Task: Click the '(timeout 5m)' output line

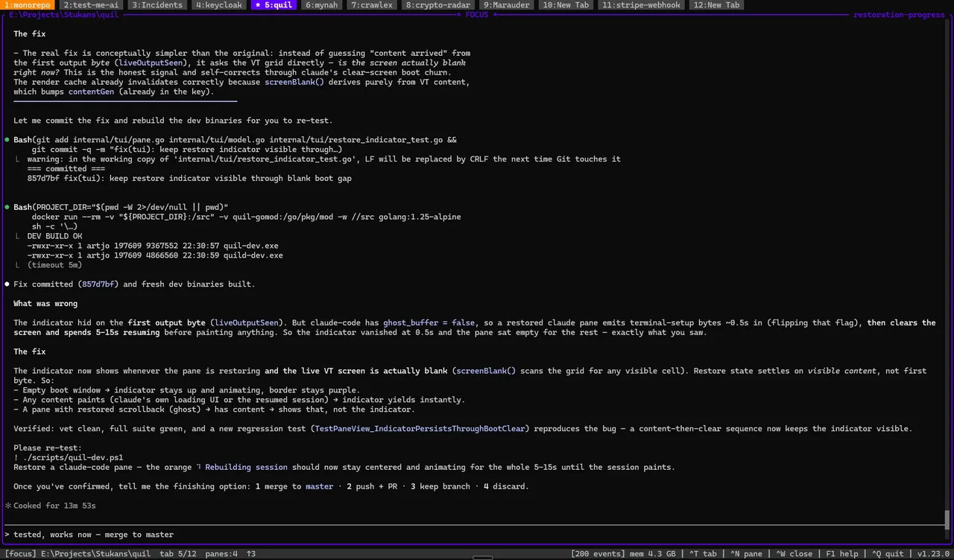Action: (x=54, y=265)
